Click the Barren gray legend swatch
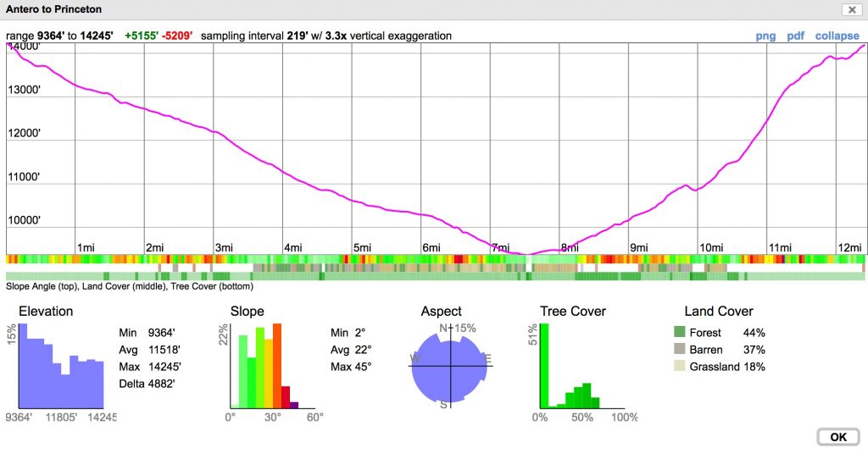This screenshot has width=868, height=453. [x=679, y=350]
